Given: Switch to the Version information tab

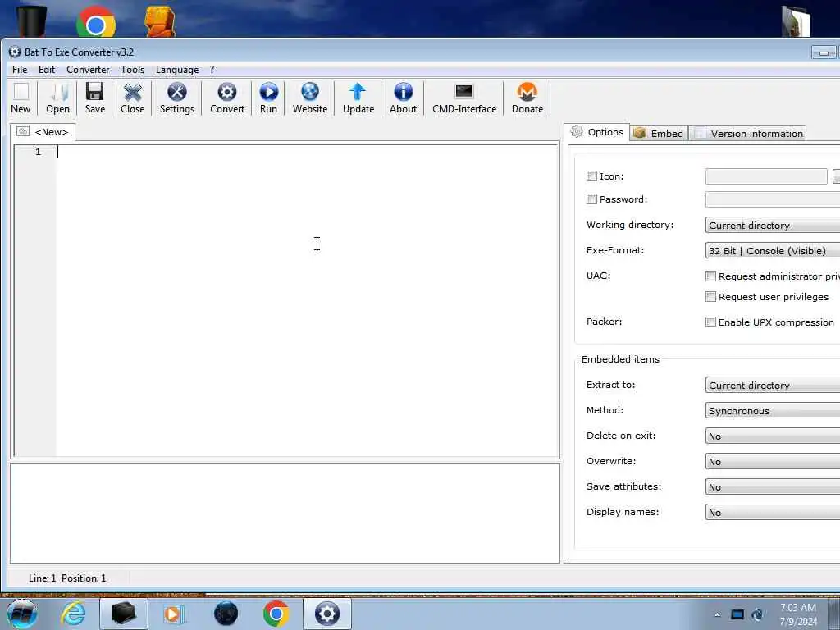Looking at the screenshot, I should pos(748,134).
